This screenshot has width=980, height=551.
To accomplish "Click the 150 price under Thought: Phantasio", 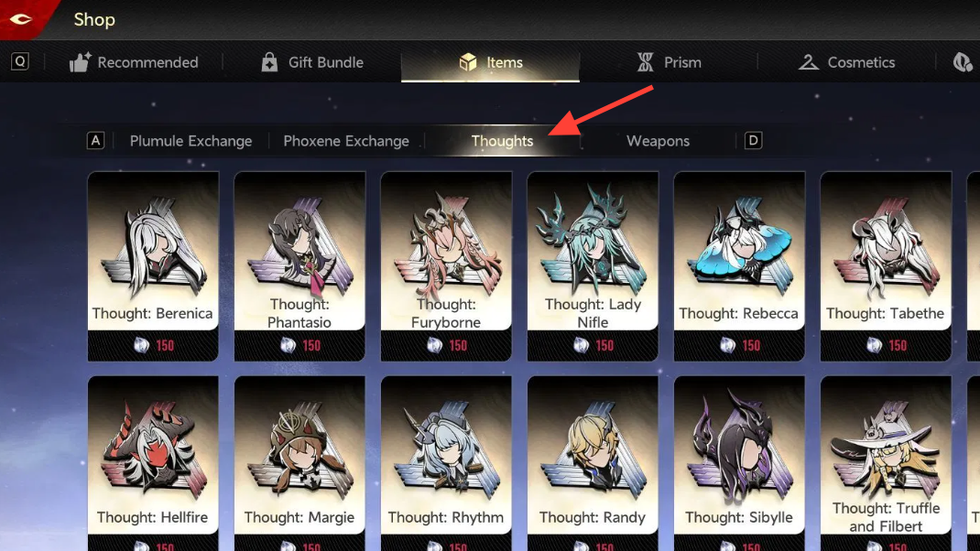I will 311,345.
